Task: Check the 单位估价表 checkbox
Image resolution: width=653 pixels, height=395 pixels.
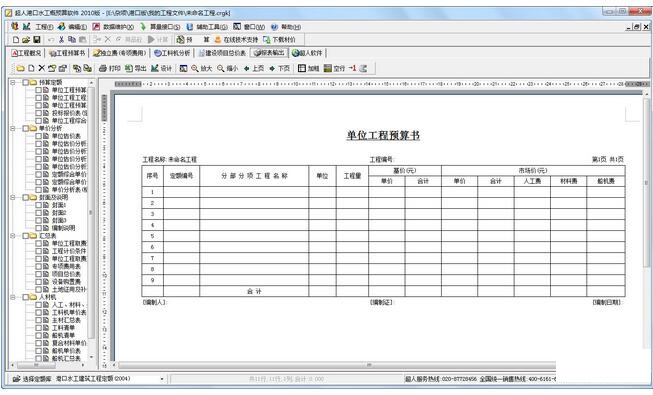Action: coord(38,136)
